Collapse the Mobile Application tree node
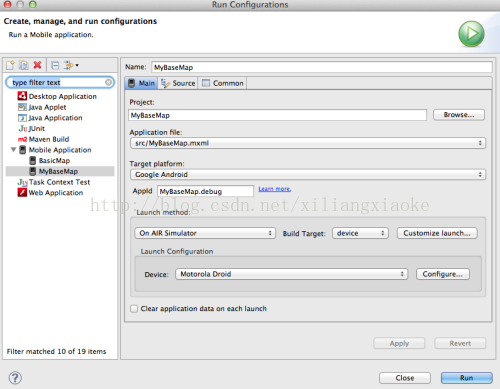The height and width of the screenshot is (389, 500). tap(13, 150)
